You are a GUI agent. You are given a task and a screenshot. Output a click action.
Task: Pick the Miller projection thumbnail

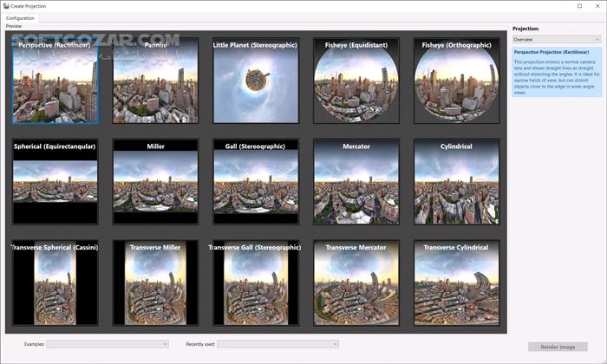[x=155, y=182]
